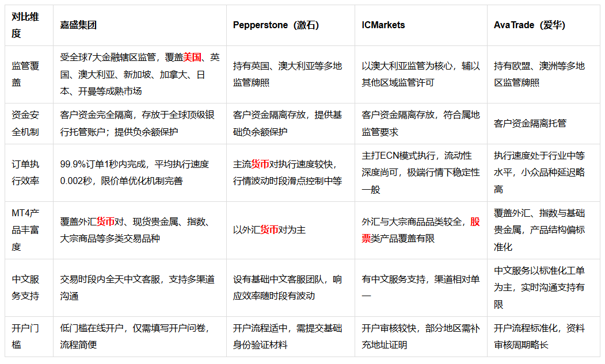The height and width of the screenshot is (364, 605).
Task: Click the cell 覆盖外汇、指数与基础贵金属
Action: coord(543,230)
